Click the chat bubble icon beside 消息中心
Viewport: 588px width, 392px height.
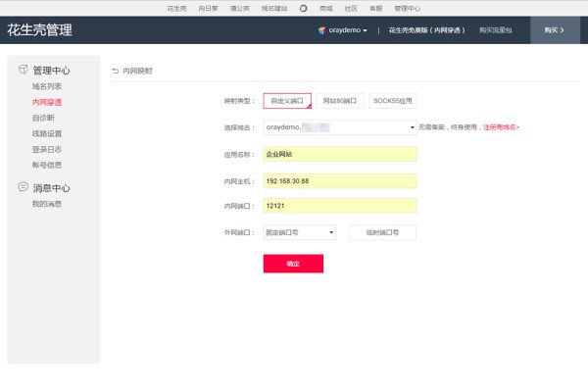(x=23, y=187)
